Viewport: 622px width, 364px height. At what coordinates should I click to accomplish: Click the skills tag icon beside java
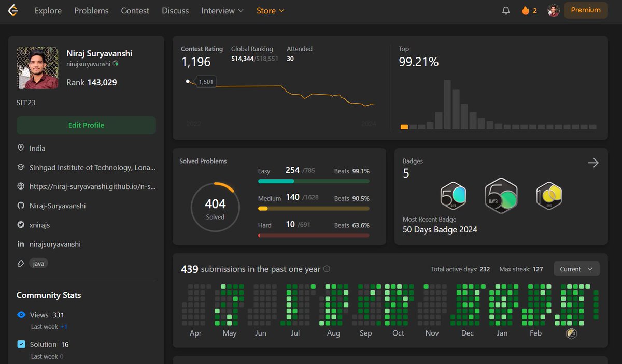click(x=21, y=263)
